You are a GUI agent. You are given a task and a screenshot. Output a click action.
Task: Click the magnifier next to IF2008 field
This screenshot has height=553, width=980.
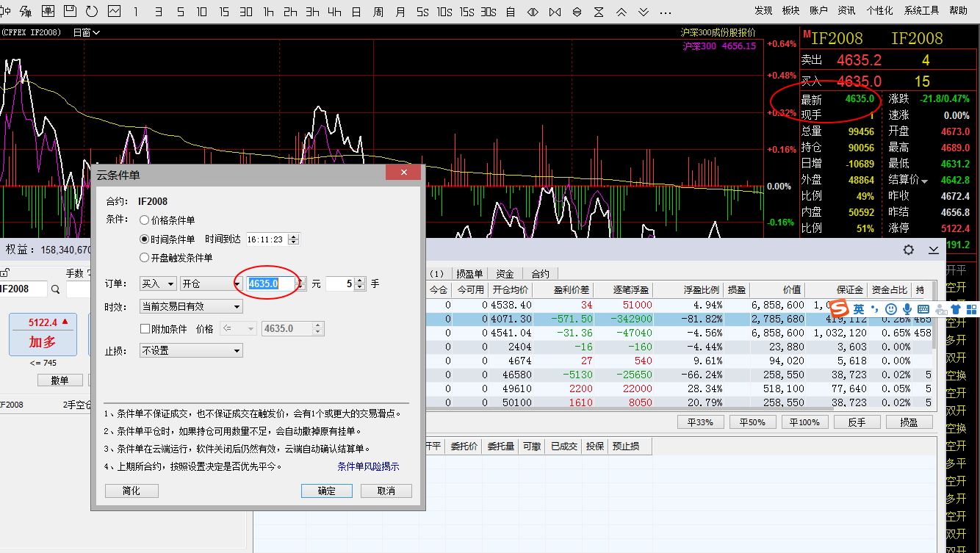click(56, 289)
